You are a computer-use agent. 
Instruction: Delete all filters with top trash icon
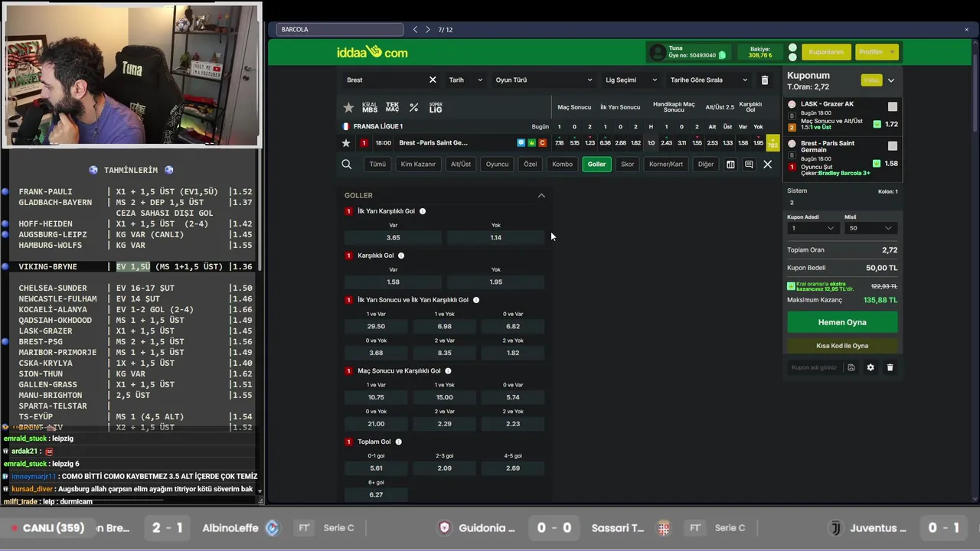(764, 80)
